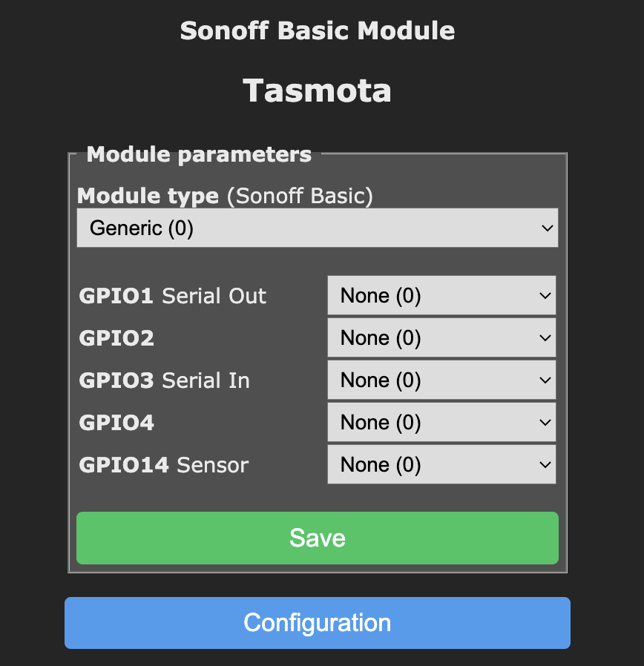Click the GPIO4 label text
Image resolution: width=644 pixels, height=666 pixels.
click(x=116, y=423)
